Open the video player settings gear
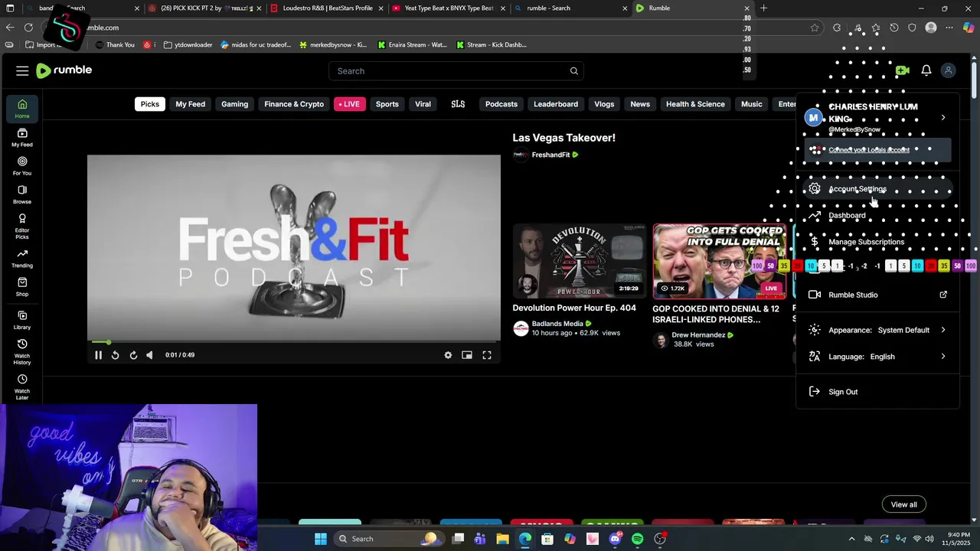The width and height of the screenshot is (980, 551). coord(448,355)
